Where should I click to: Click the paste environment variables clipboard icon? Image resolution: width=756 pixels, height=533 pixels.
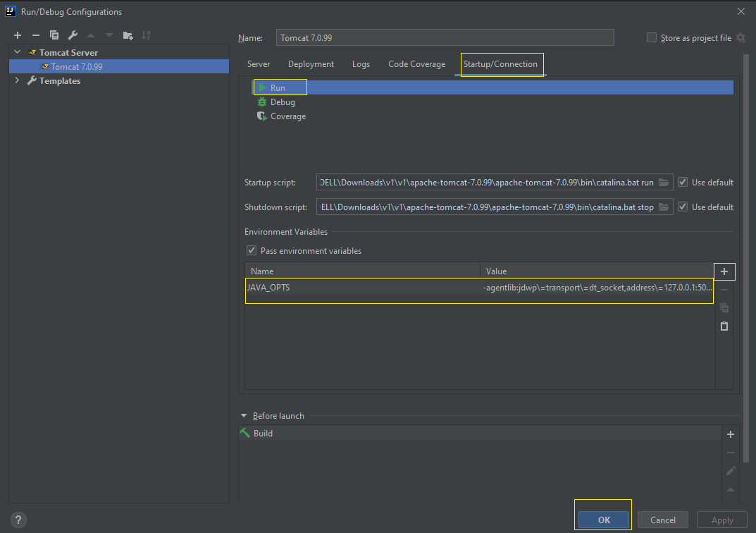pyautogui.click(x=724, y=326)
